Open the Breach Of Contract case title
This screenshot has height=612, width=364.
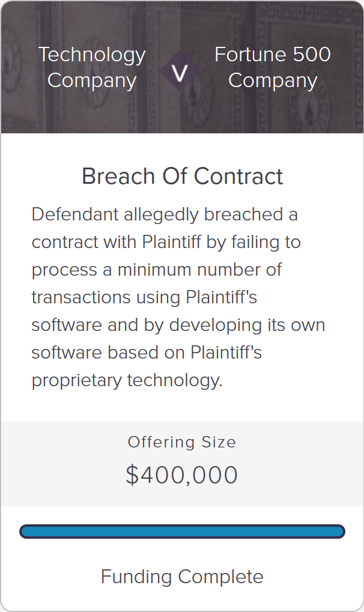click(182, 176)
